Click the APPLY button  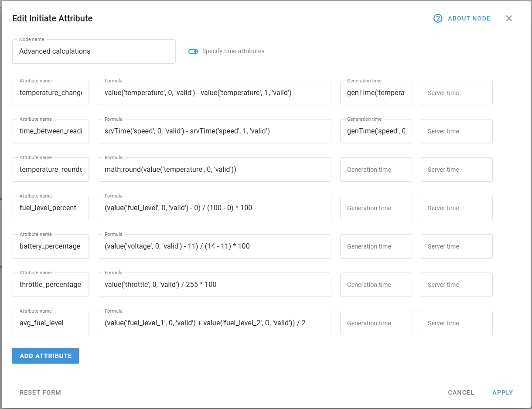(502, 392)
